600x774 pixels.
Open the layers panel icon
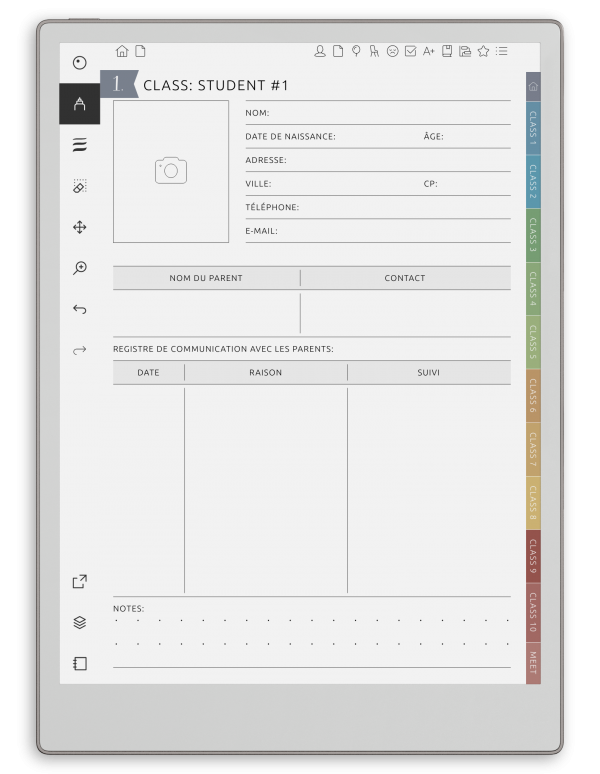click(x=79, y=622)
